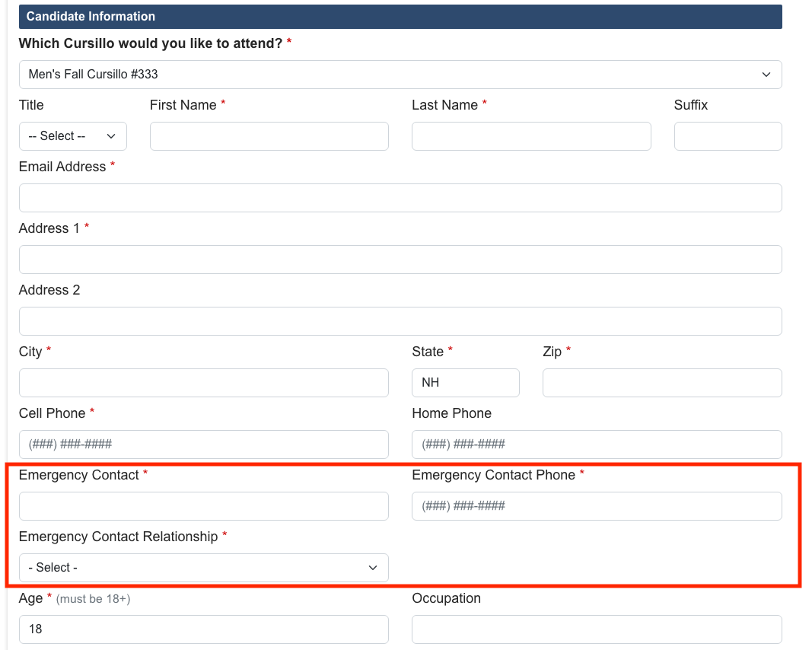Focus the Cell Phone field

[203, 444]
